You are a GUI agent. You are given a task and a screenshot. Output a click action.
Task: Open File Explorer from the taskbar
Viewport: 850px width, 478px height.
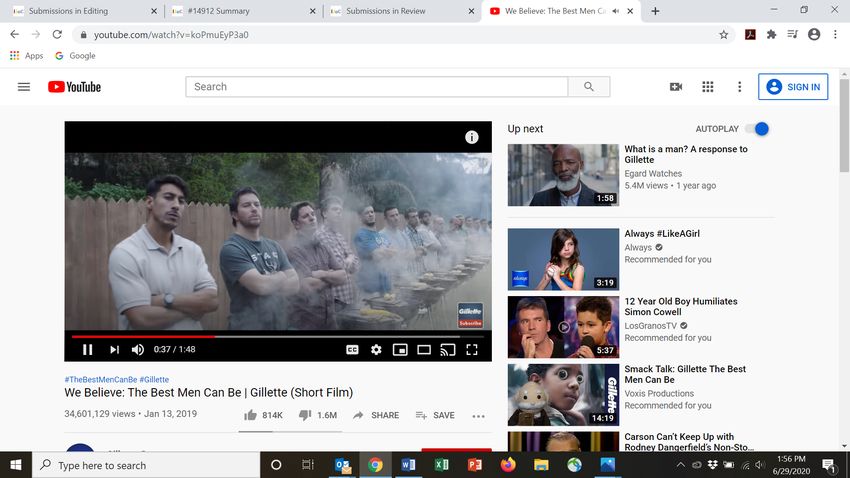tap(541, 465)
